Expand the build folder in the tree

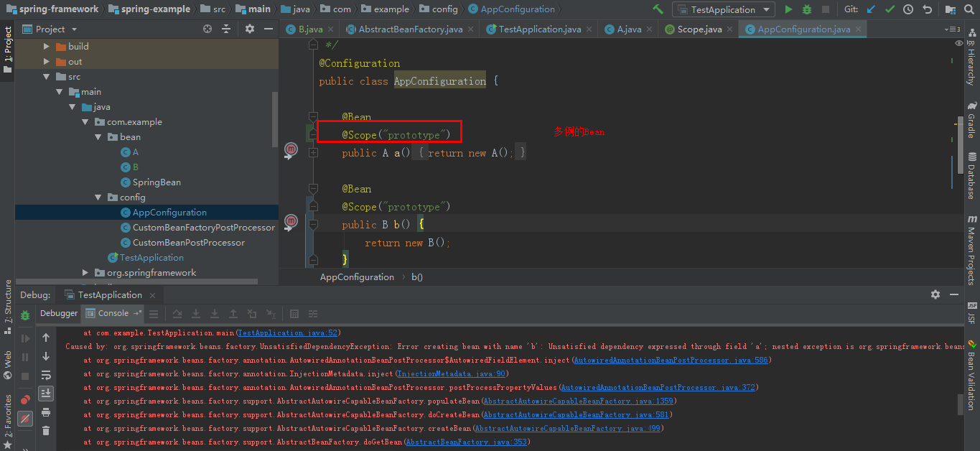pyautogui.click(x=47, y=46)
